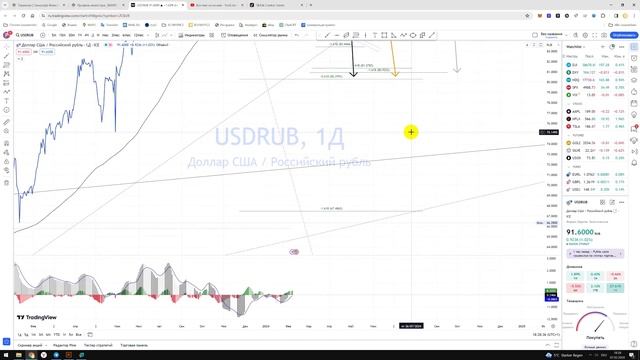
Task: Select the horizontal line tool in the favorites bar
Action: click(x=337, y=36)
